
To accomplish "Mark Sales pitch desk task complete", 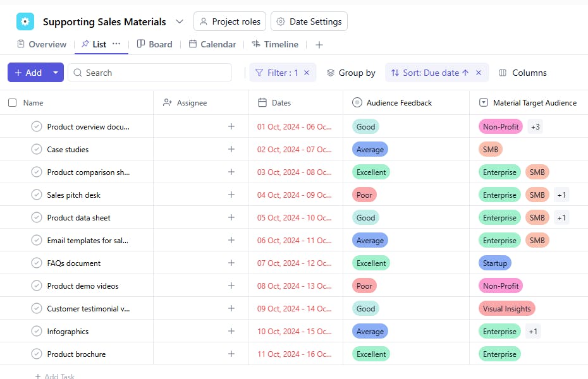I will [x=37, y=195].
